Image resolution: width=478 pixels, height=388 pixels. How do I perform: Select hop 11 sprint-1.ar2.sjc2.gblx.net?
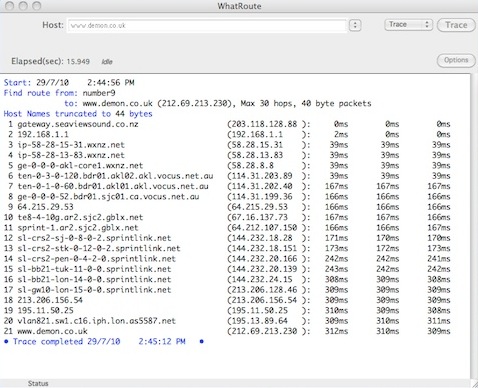[78, 227]
